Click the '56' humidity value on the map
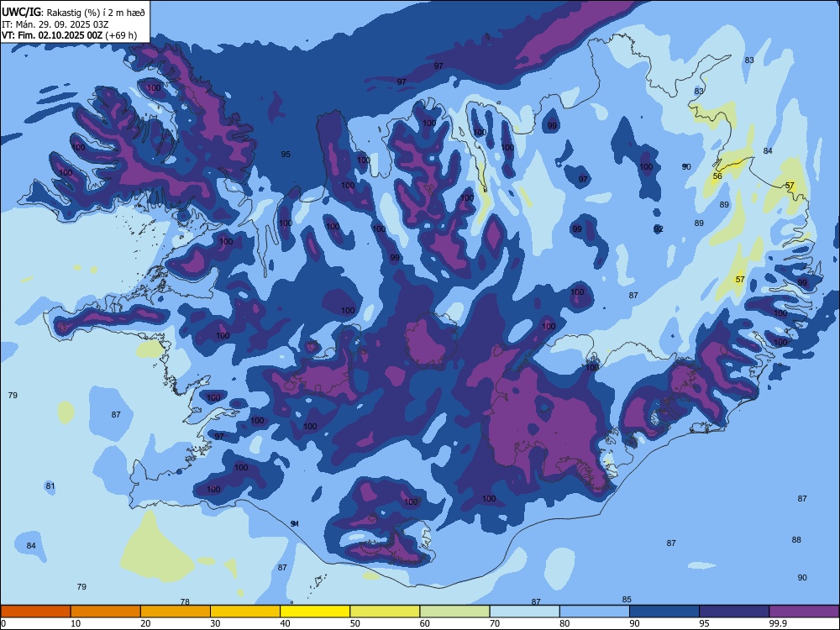This screenshot has width=840, height=630. point(717,176)
